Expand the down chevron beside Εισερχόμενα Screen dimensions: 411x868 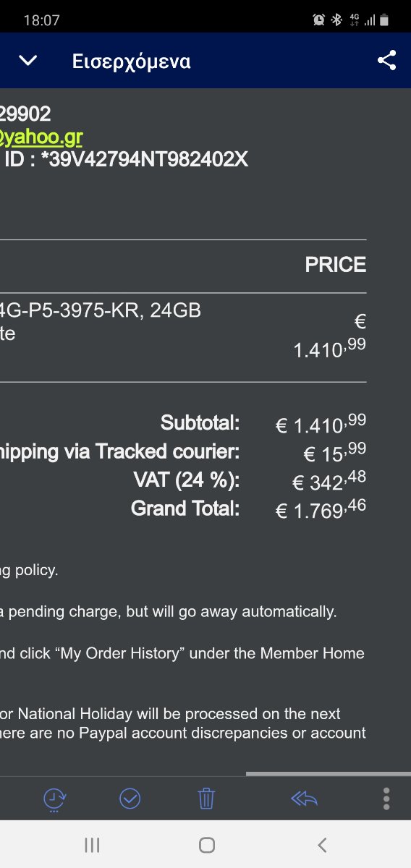[27, 61]
